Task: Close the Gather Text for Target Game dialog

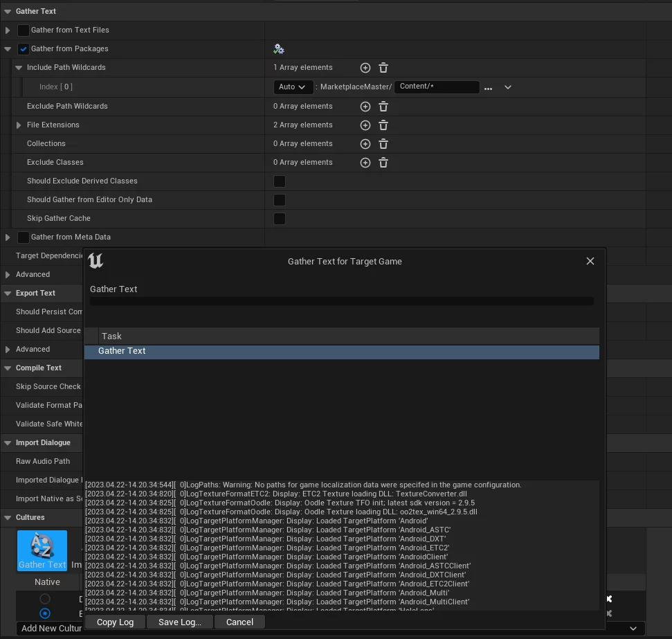Action: [x=590, y=261]
